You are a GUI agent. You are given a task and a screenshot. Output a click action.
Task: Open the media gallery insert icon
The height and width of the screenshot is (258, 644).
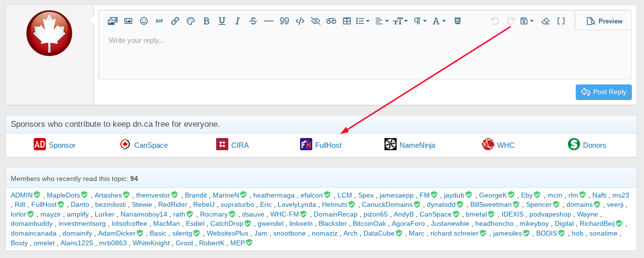(x=113, y=21)
